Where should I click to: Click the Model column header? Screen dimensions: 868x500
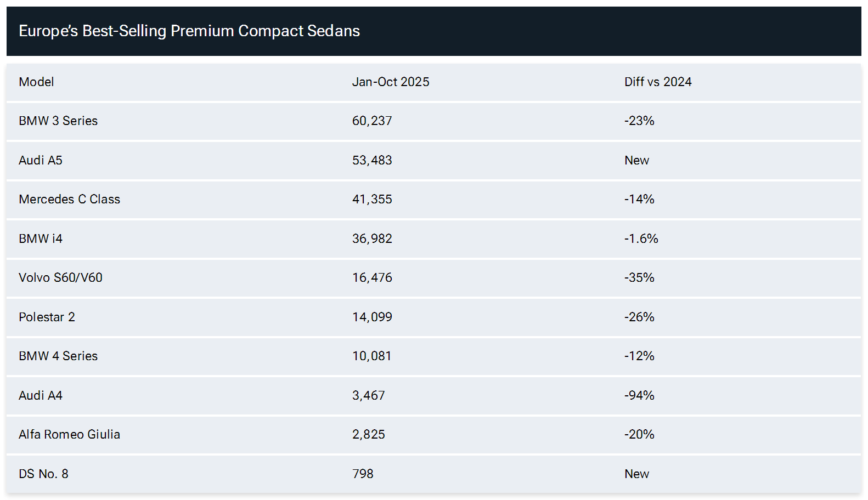click(x=36, y=82)
